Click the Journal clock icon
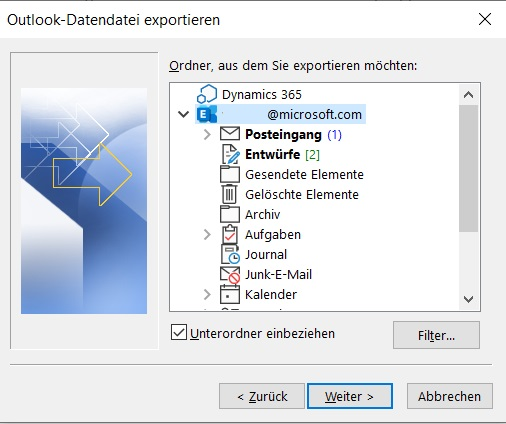Image resolution: width=506 pixels, height=424 pixels. [231, 255]
